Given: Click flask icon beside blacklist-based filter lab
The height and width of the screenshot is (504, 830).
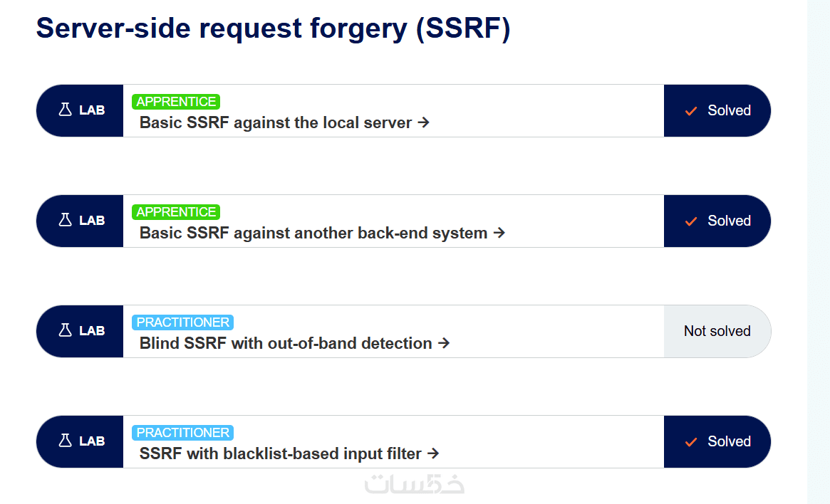Looking at the screenshot, I should [66, 441].
